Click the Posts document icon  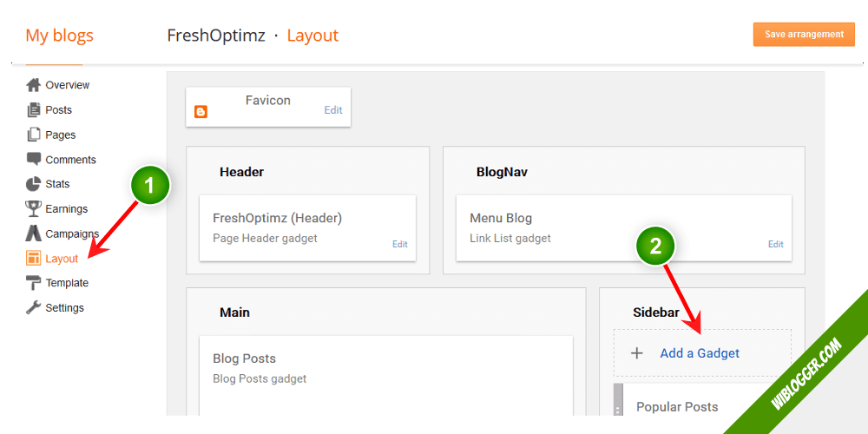coord(34,109)
